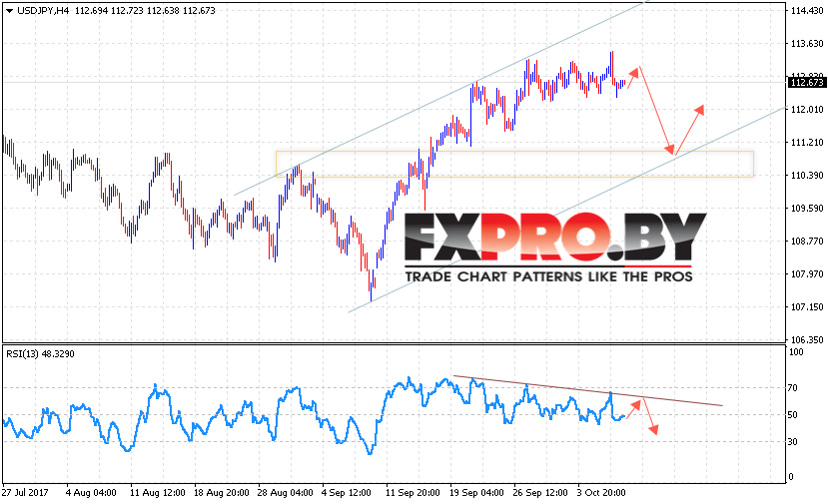828x504 pixels.
Task: Select price level 114.430 on the price axis
Action: 807,11
